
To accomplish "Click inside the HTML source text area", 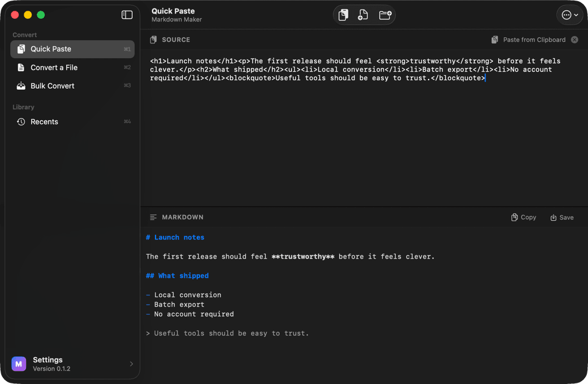I will (x=364, y=128).
